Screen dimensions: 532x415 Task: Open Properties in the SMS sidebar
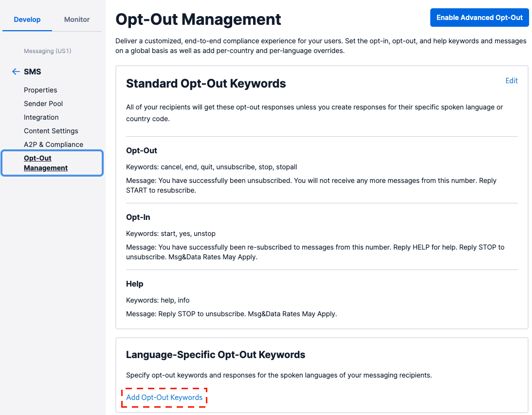pos(40,90)
